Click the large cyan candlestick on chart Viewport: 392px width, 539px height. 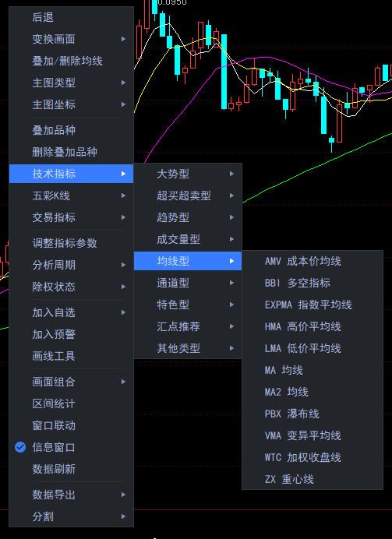(x=224, y=72)
